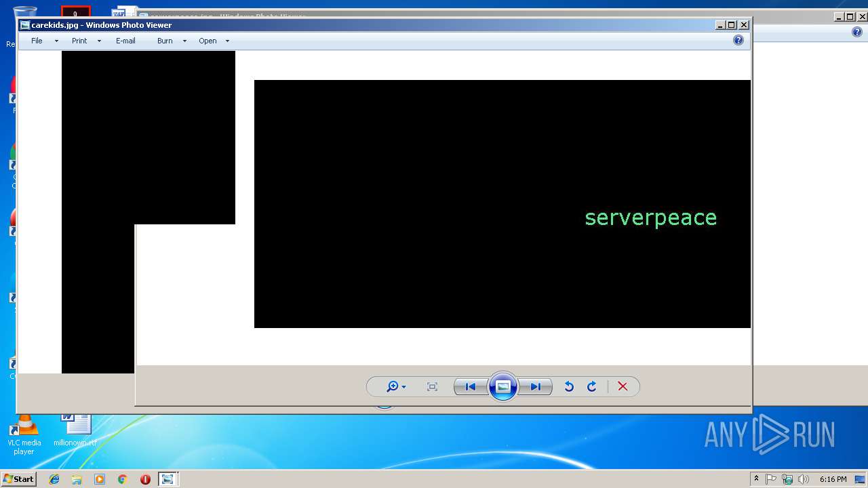This screenshot has width=868, height=488.
Task: Open the Start menu
Action: (x=18, y=479)
